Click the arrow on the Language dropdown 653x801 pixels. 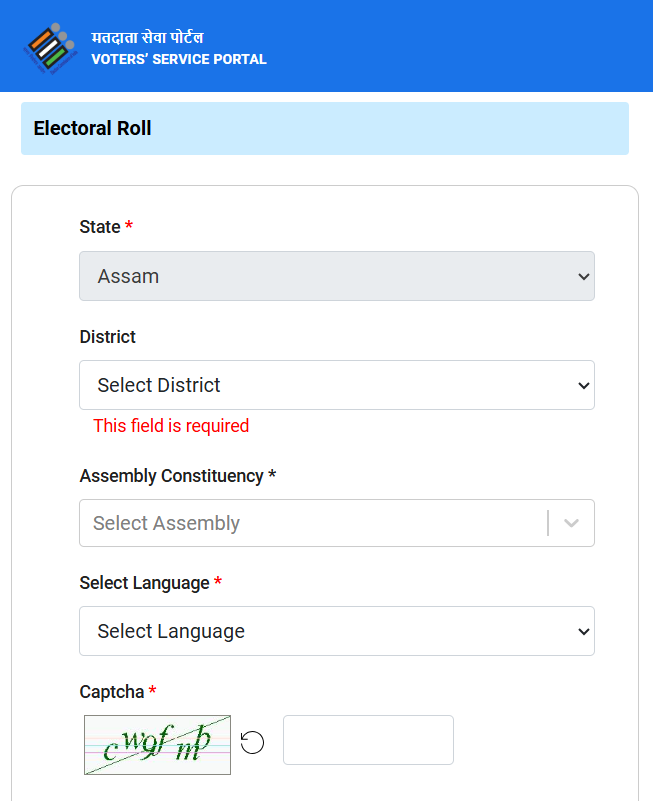tap(584, 631)
